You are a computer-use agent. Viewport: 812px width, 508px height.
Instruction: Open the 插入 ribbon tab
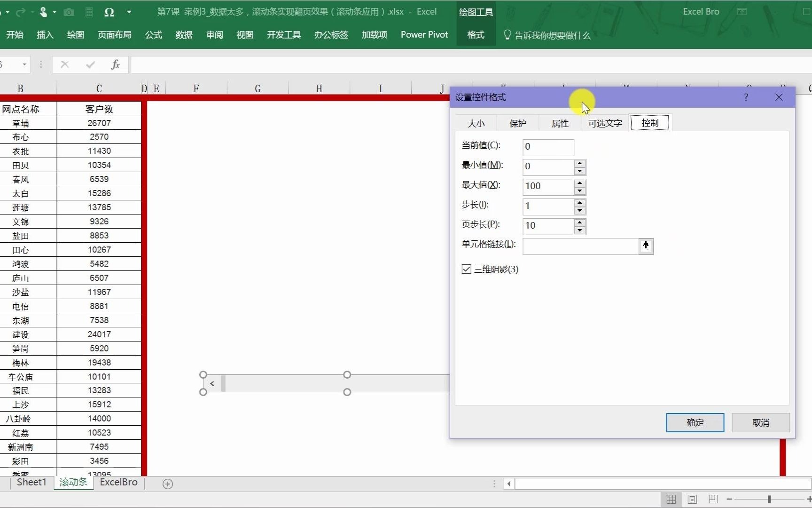pyautogui.click(x=45, y=35)
